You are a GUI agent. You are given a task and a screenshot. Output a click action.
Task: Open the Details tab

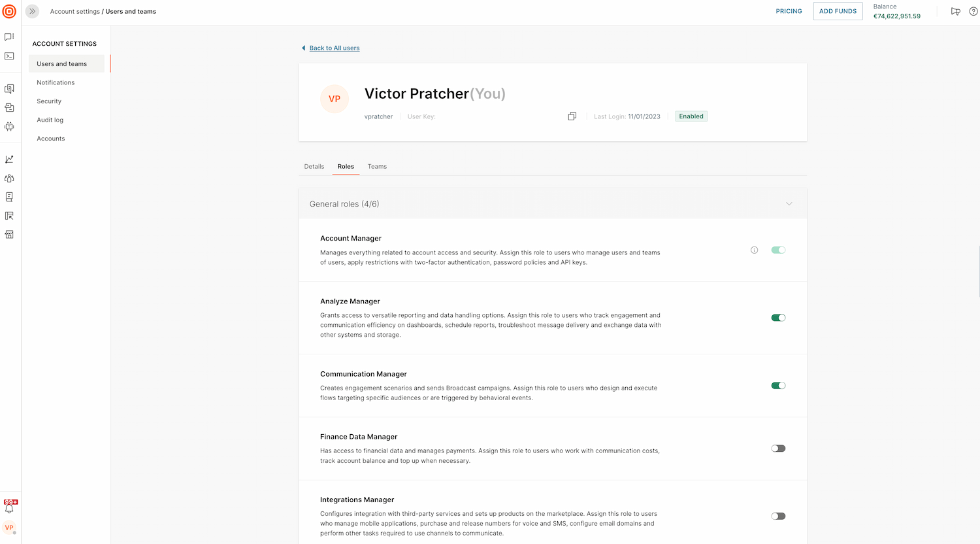click(x=314, y=167)
